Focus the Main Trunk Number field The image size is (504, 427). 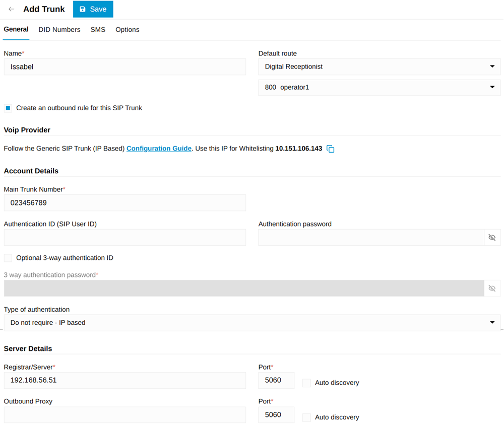[x=124, y=203]
